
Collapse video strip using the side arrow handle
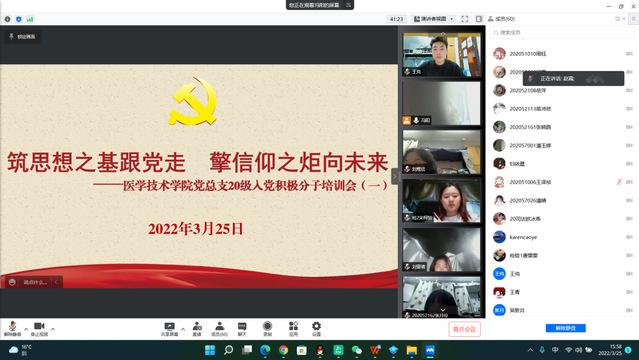tap(394, 177)
